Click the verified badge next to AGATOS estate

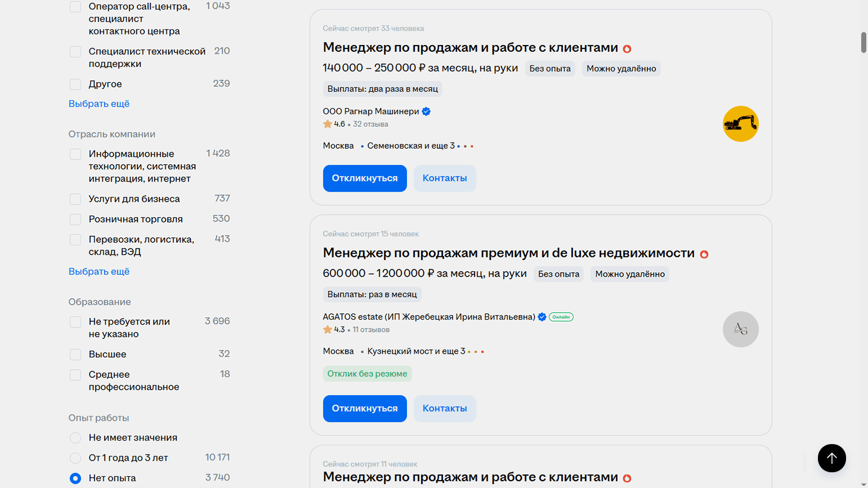click(x=542, y=317)
